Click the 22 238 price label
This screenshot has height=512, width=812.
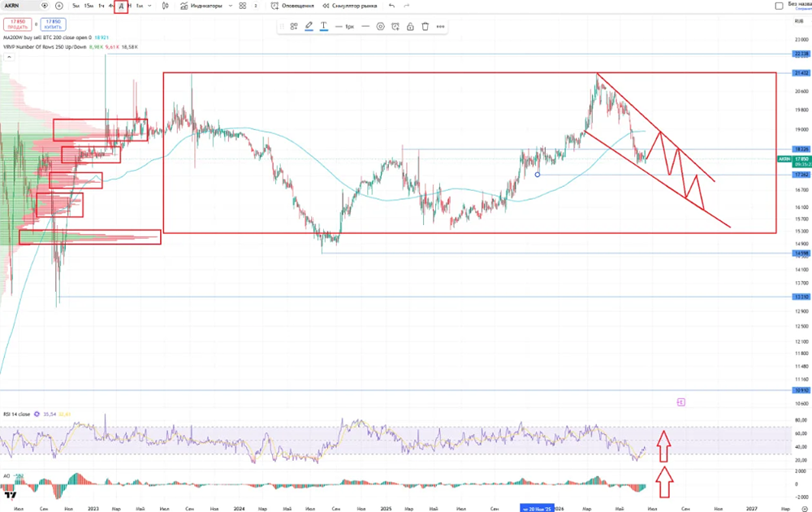pyautogui.click(x=801, y=54)
